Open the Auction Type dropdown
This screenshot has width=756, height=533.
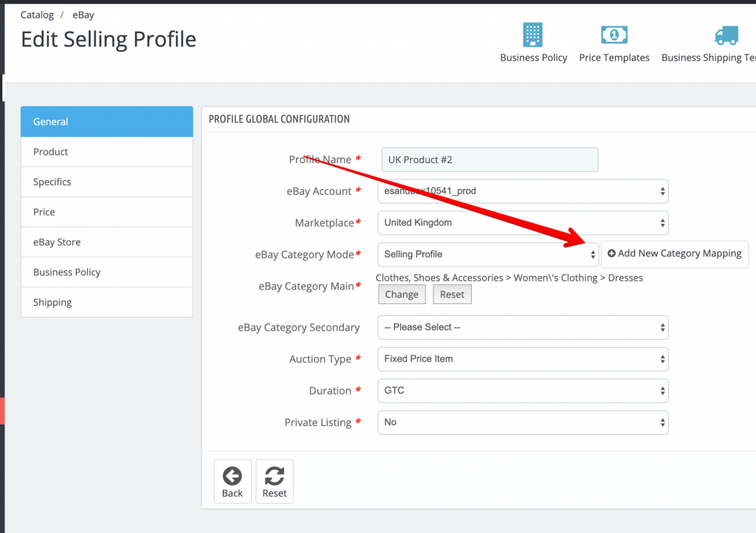click(x=523, y=359)
